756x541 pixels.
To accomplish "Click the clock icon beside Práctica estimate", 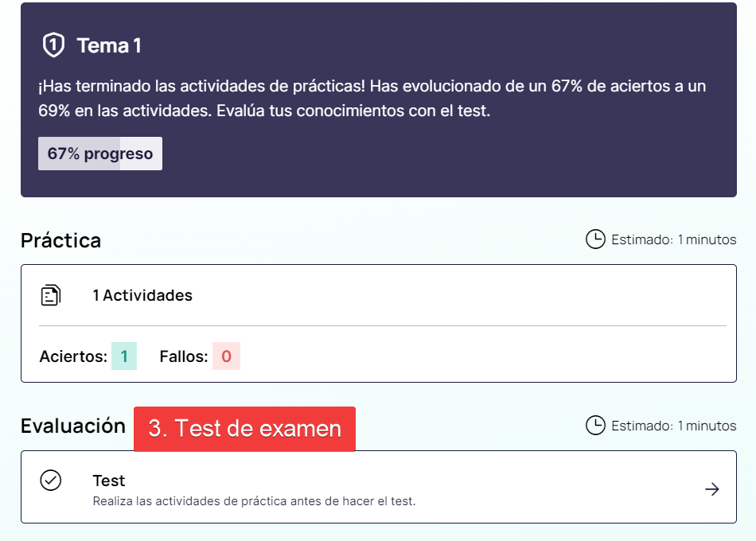I will click(594, 239).
